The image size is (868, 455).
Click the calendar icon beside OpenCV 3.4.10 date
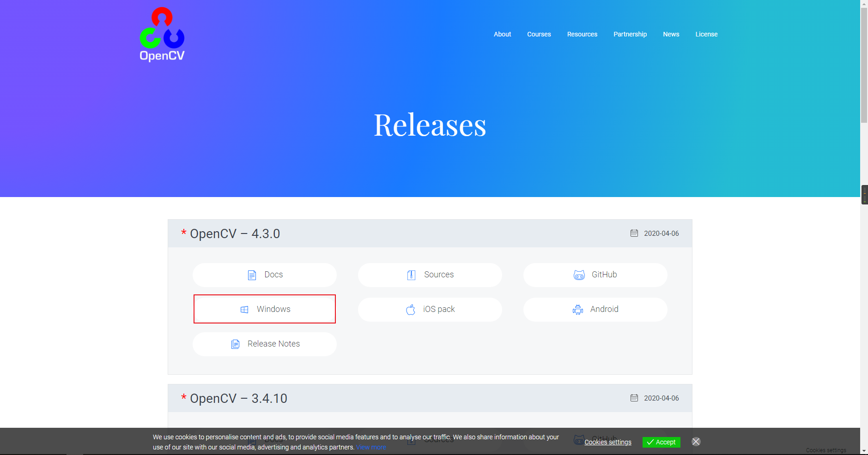pyautogui.click(x=634, y=398)
